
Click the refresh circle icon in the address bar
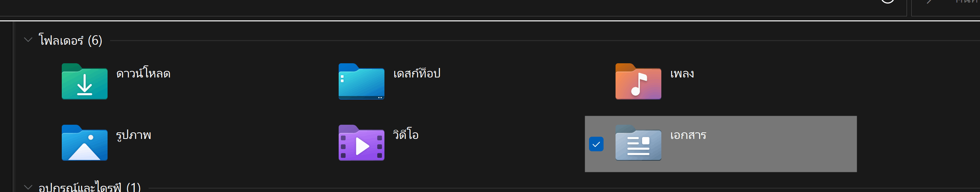pyautogui.click(x=888, y=1)
